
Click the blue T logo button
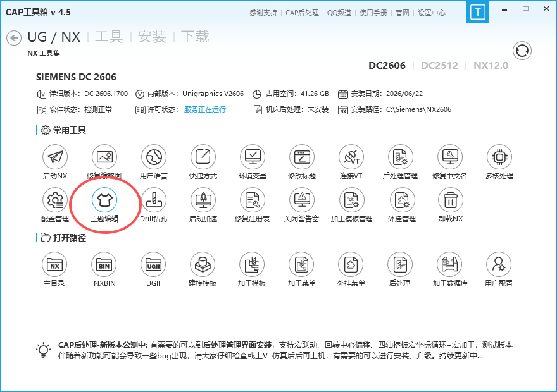[x=478, y=12]
